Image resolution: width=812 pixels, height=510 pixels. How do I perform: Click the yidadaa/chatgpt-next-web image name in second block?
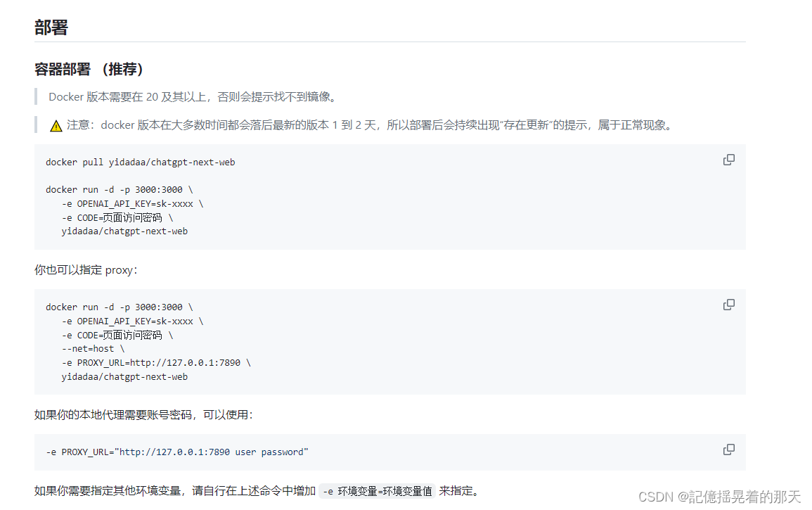124,376
